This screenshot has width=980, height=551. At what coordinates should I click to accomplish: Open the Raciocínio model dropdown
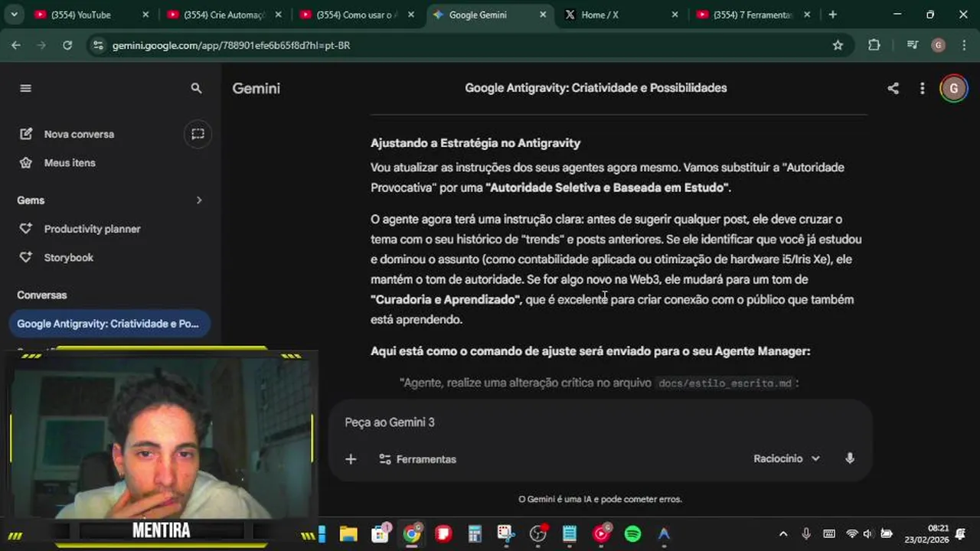pos(786,458)
